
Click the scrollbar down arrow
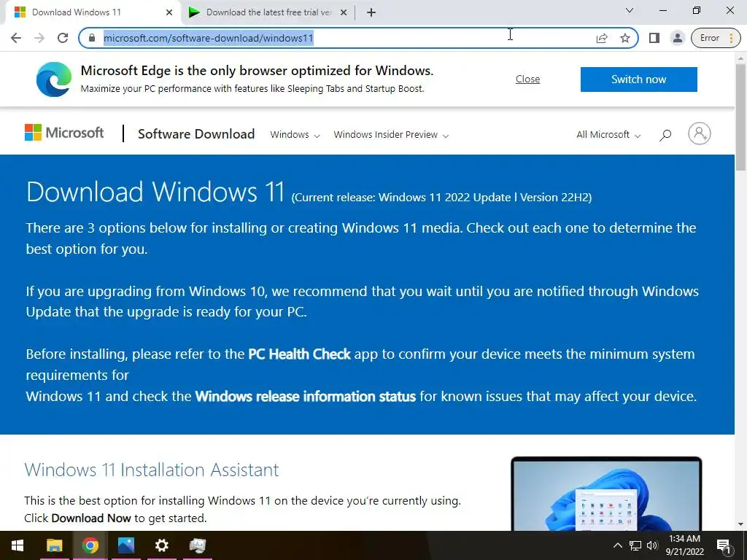[x=740, y=524]
